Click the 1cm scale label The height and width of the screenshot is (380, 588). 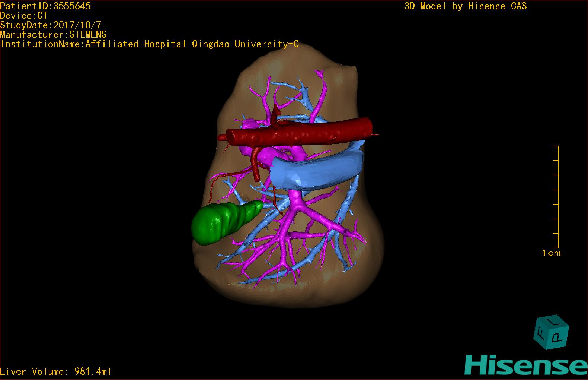click(551, 253)
